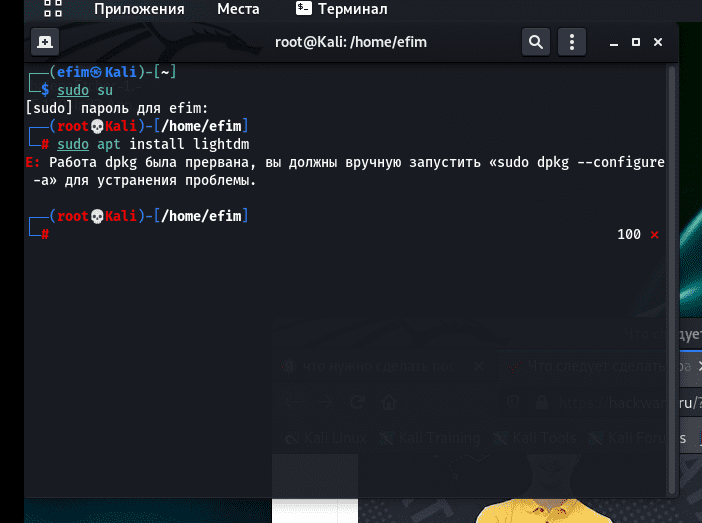Image resolution: width=702 pixels, height=523 pixels.
Task: Click the terminal vertical scrollbar
Action: [672, 280]
